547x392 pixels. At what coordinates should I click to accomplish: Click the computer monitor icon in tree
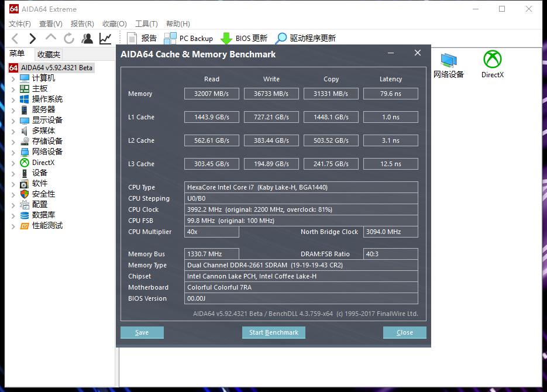[25, 78]
